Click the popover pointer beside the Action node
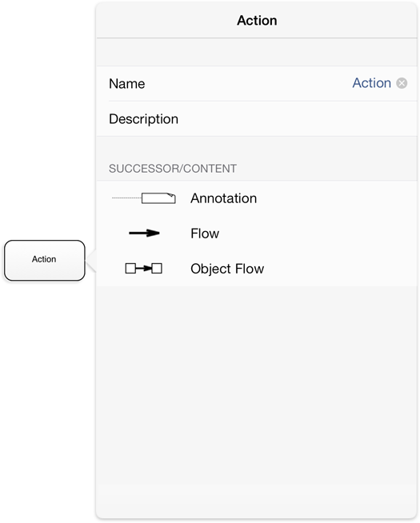 point(91,261)
